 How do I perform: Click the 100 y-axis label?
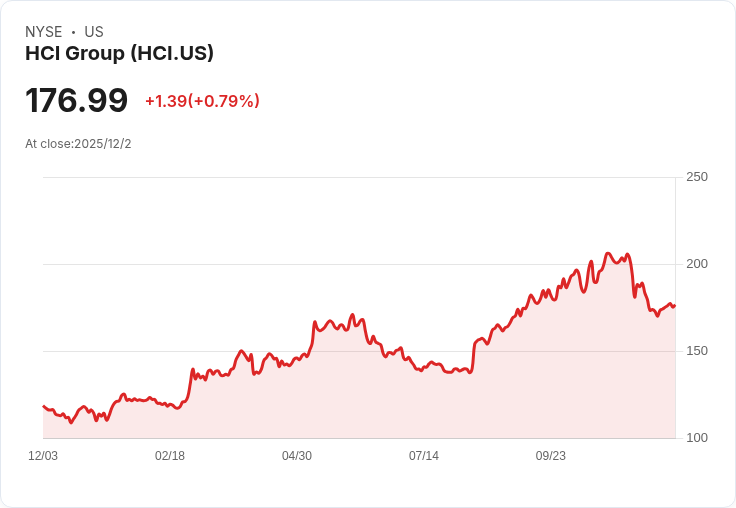(x=696, y=438)
